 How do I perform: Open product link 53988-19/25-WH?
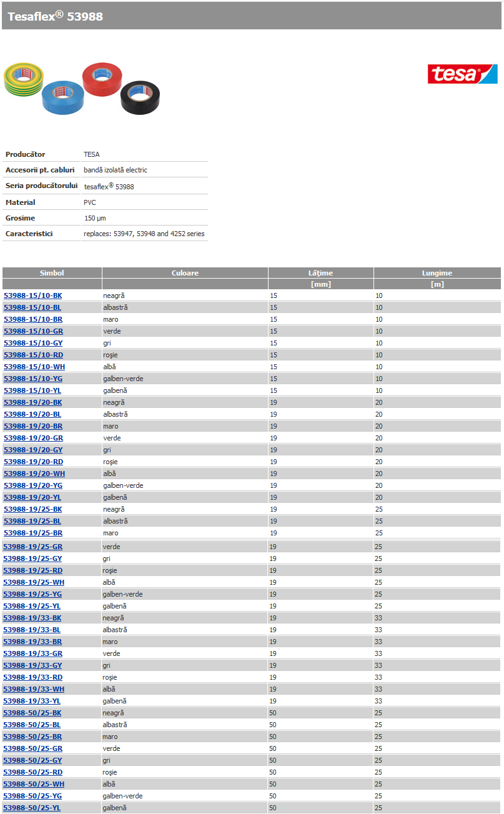coord(34,582)
